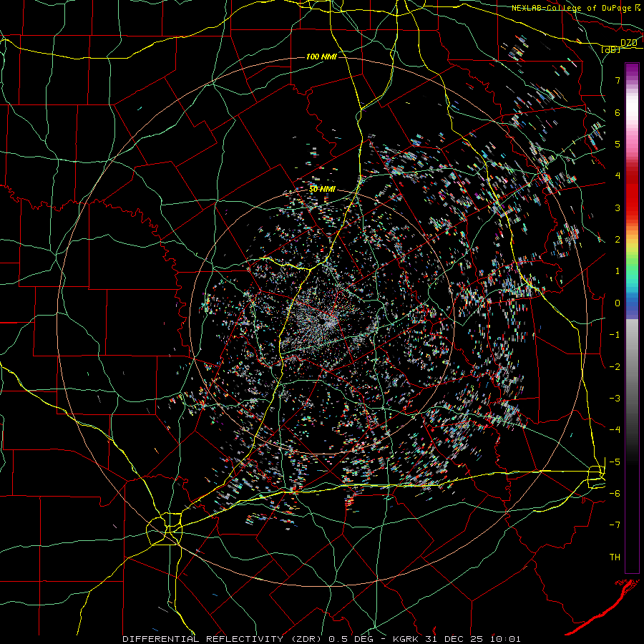This screenshot has height=644, width=644.
Task: Click the [dB] unit label
Action: click(x=610, y=49)
